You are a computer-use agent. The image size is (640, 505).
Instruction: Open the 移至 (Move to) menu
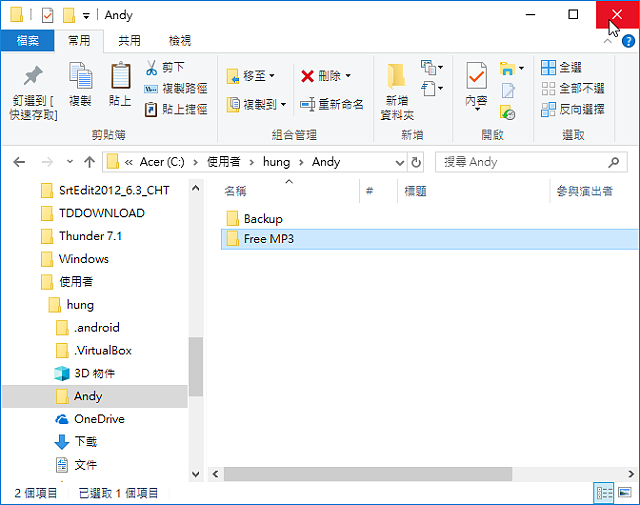pyautogui.click(x=251, y=76)
